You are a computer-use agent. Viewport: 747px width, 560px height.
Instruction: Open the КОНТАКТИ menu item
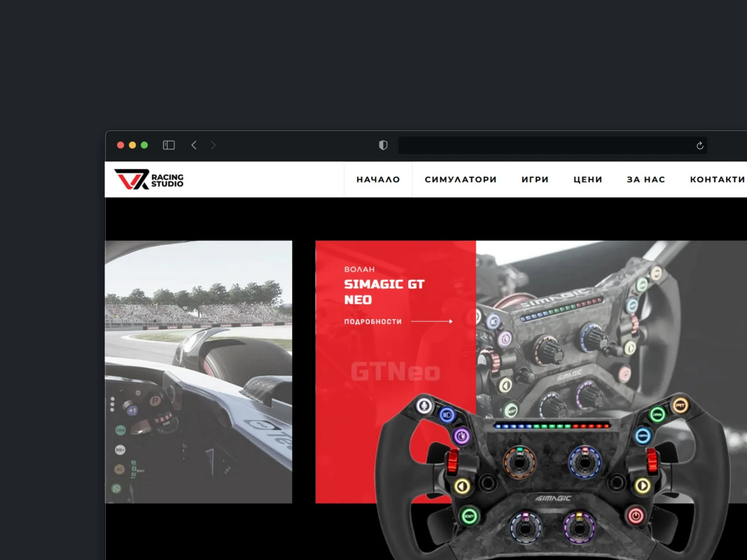point(718,180)
